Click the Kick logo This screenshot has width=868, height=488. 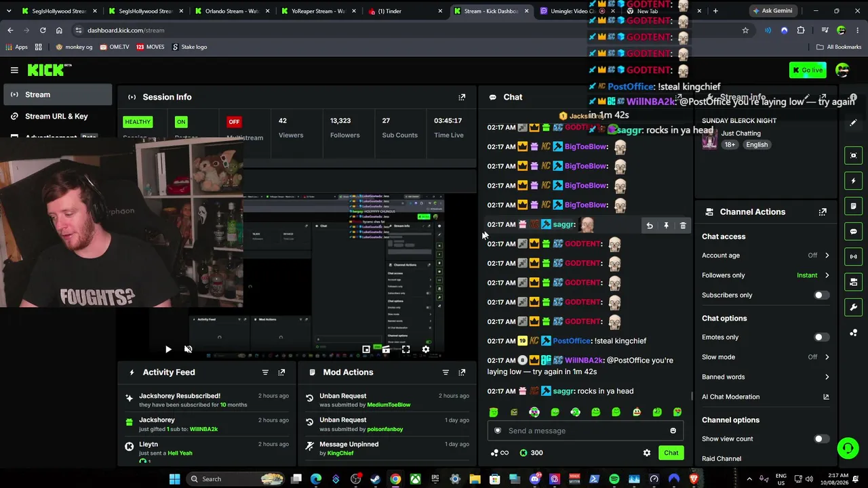point(50,70)
